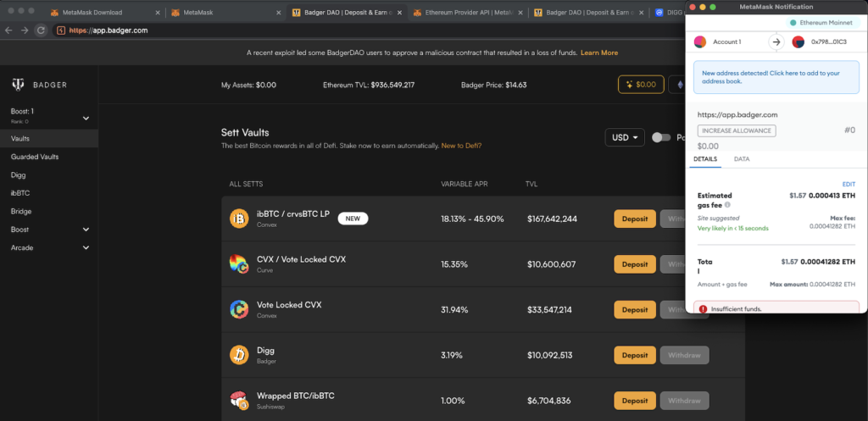Switch to the DIGG browser tab
The width and height of the screenshot is (868, 421).
(669, 12)
